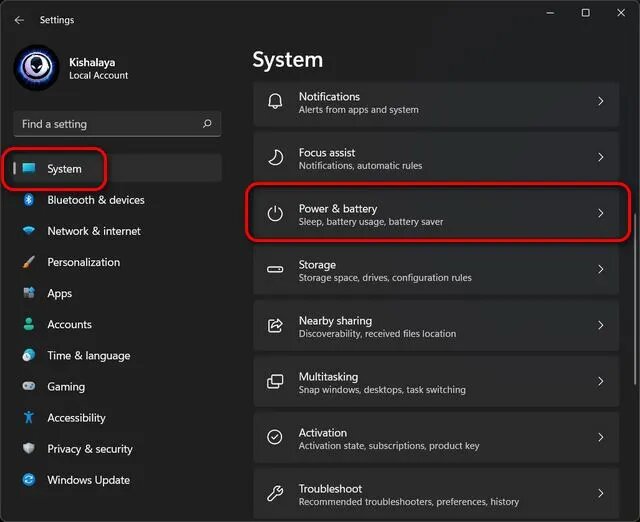This screenshot has height=522, width=640.
Task: Open Accessibility settings
Action: point(118,418)
